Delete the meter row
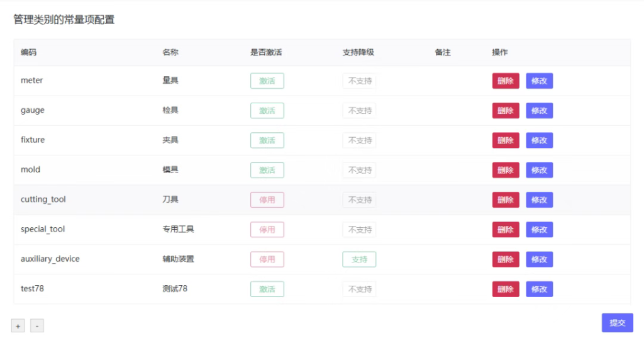Screen dimensions: 644x343 (x=506, y=81)
